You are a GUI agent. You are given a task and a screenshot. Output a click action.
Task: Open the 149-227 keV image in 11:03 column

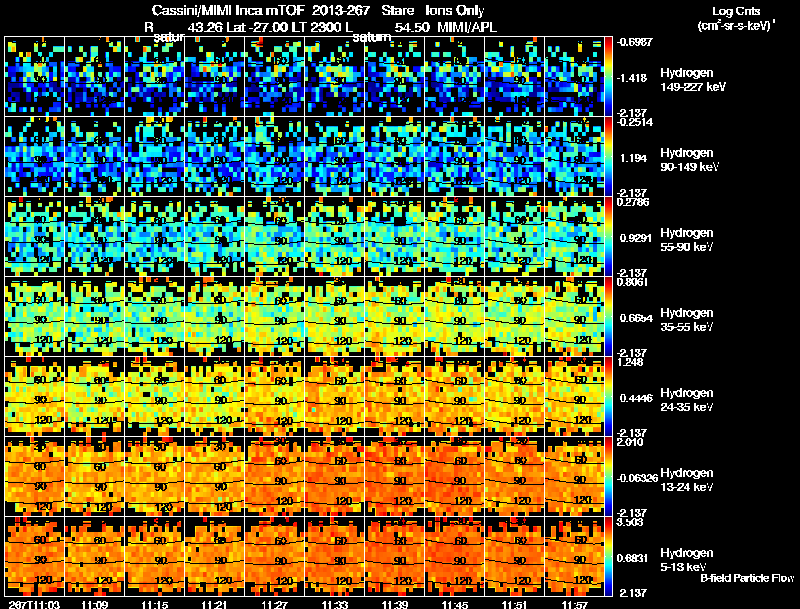point(35,76)
